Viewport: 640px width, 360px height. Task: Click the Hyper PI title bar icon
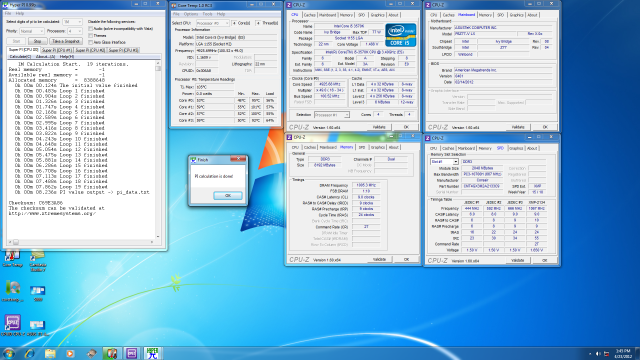pos(5,4)
